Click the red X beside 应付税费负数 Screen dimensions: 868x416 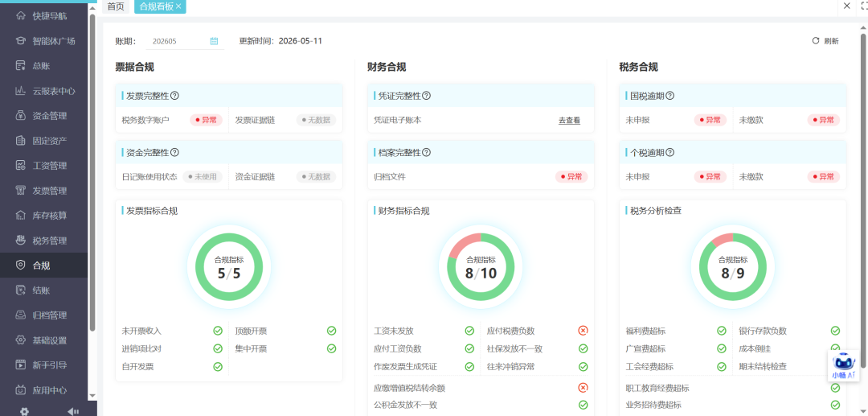click(583, 331)
